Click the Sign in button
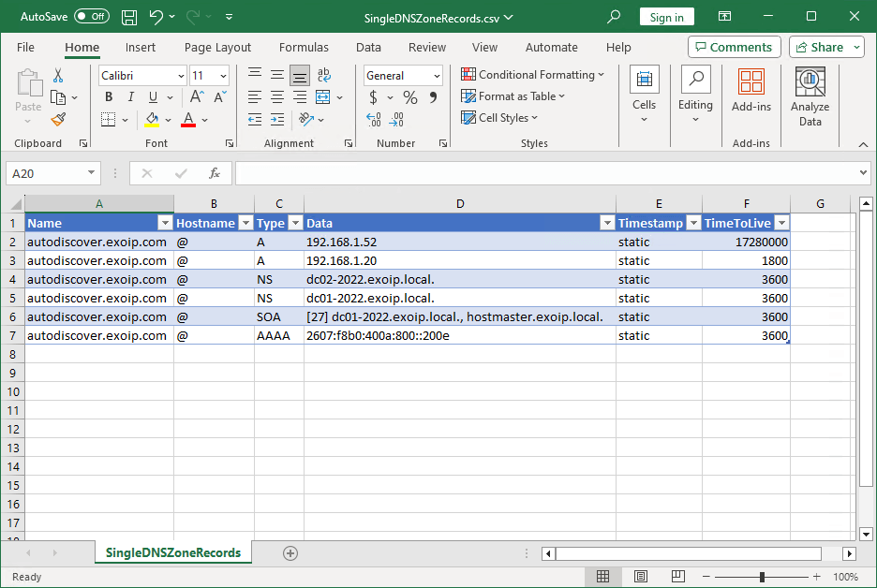Viewport: 877px width, 588px height. [666, 17]
